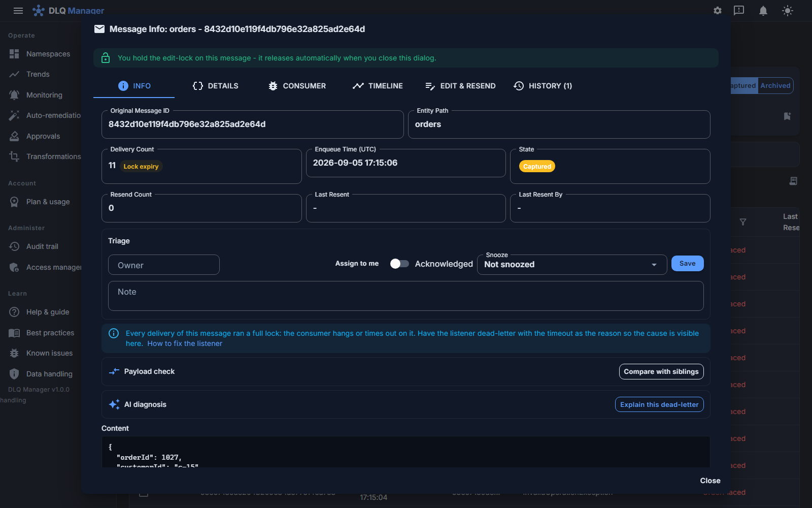Screen dimensions: 812x508
Task: Toggle light/dark theme sun icon
Action: pos(788,10)
